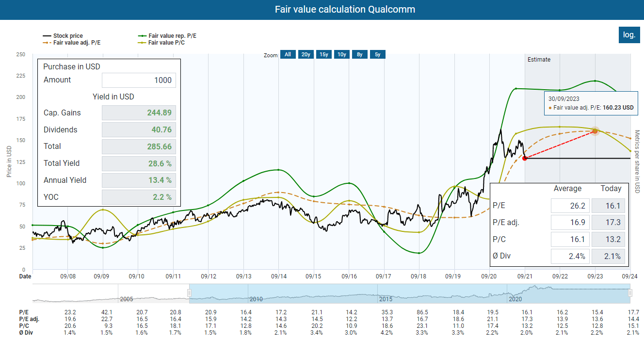Click the P/E adj. table value 22.7
This screenshot has width=644, height=340.
106,319
